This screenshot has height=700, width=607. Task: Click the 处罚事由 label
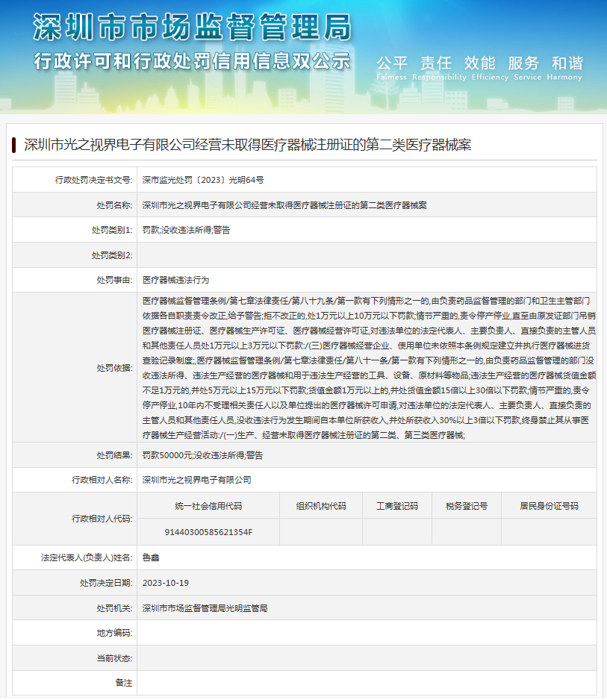point(114,280)
